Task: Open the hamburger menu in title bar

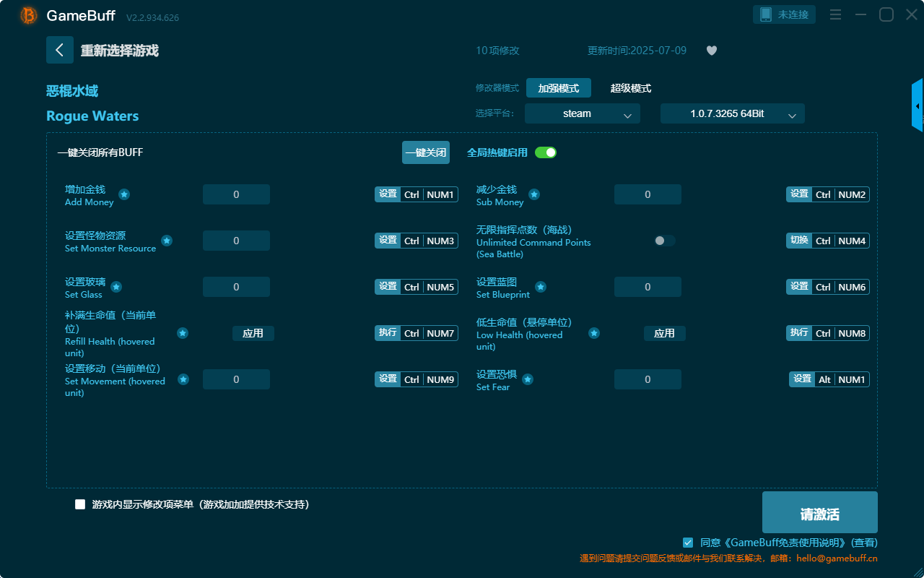Action: [835, 14]
